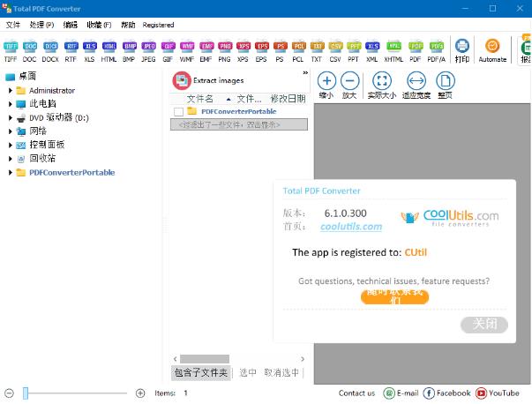The width and height of the screenshot is (532, 404).
Task: Expand the 控制面板 tree node
Action: (x=11, y=145)
